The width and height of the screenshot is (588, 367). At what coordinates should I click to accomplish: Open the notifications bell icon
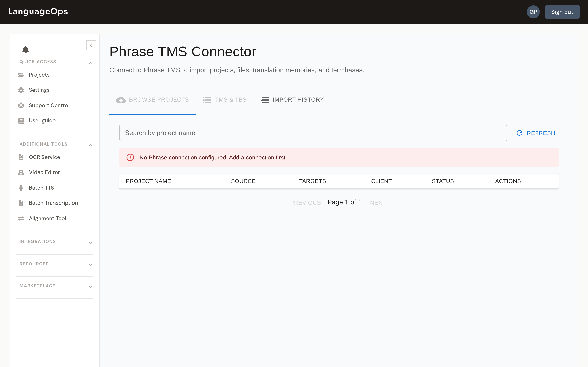26,50
